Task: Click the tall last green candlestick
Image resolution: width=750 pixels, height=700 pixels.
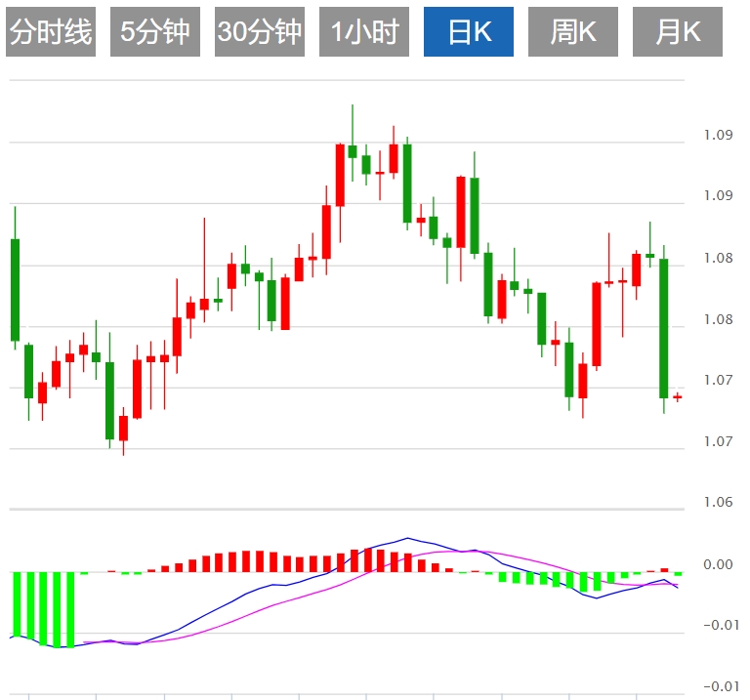Action: pos(664,327)
